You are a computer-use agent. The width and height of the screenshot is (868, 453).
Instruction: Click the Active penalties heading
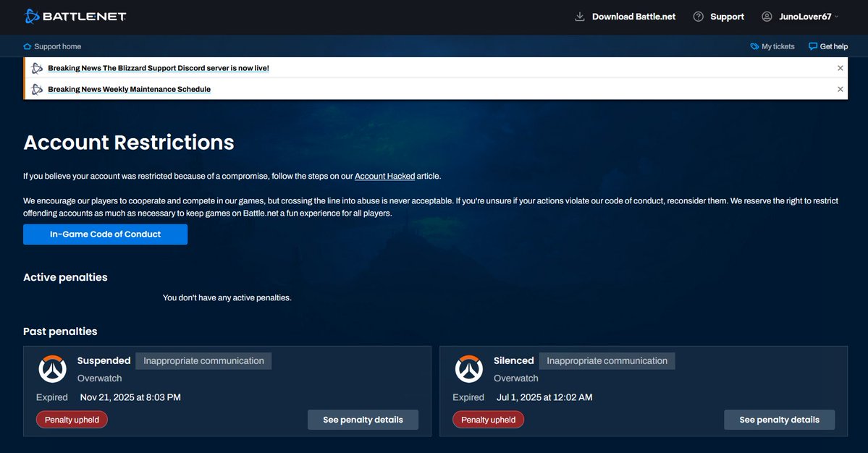tap(65, 277)
